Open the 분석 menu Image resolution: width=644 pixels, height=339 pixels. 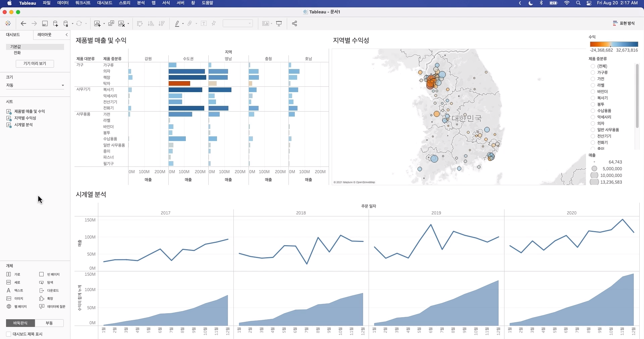141,3
